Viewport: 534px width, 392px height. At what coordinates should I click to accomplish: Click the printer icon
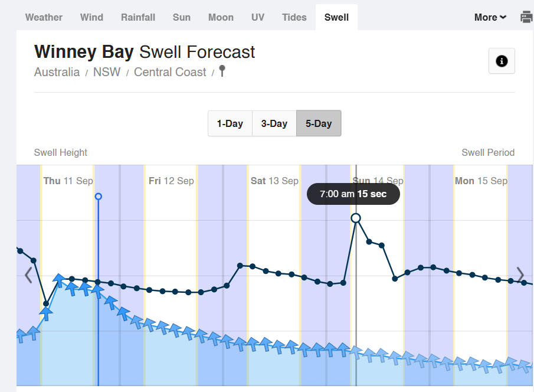(x=526, y=17)
